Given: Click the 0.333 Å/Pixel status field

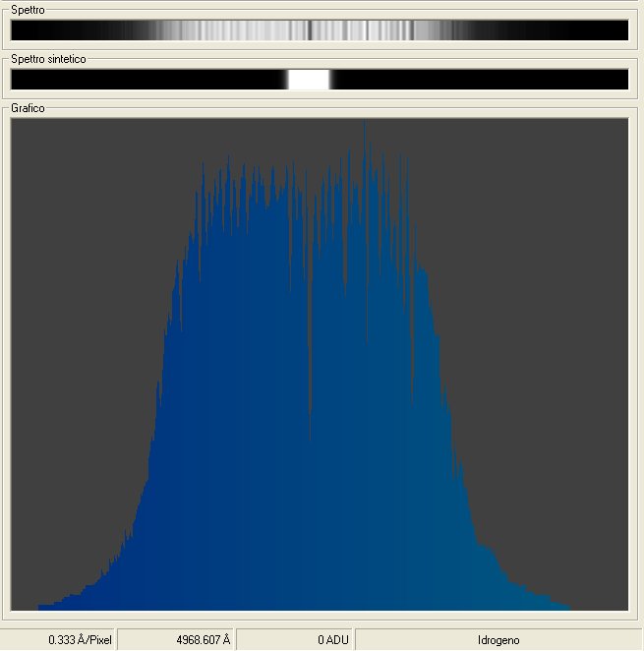Looking at the screenshot, I should (x=59, y=640).
